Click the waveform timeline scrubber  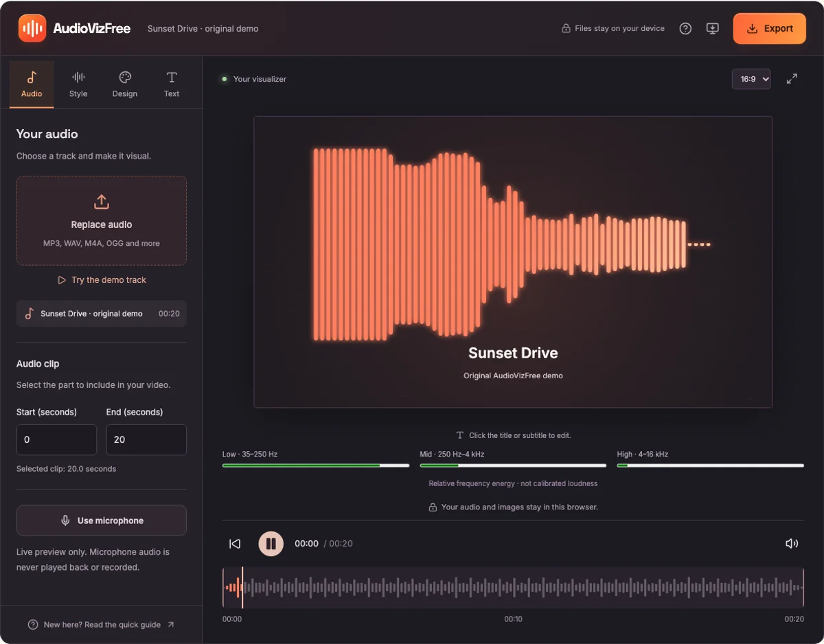click(x=513, y=588)
